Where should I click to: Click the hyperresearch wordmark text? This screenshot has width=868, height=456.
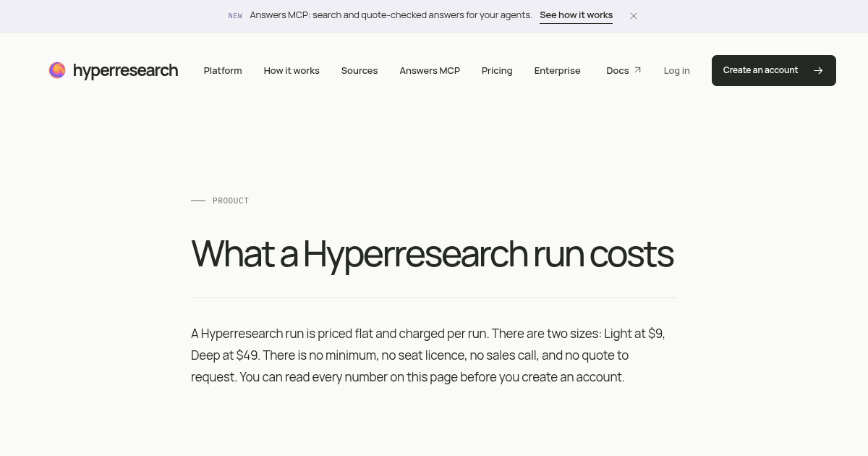[x=125, y=70]
